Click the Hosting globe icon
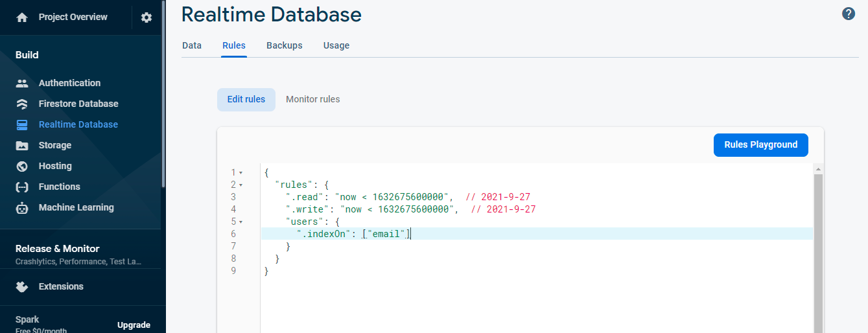The height and width of the screenshot is (333, 868). 22,166
